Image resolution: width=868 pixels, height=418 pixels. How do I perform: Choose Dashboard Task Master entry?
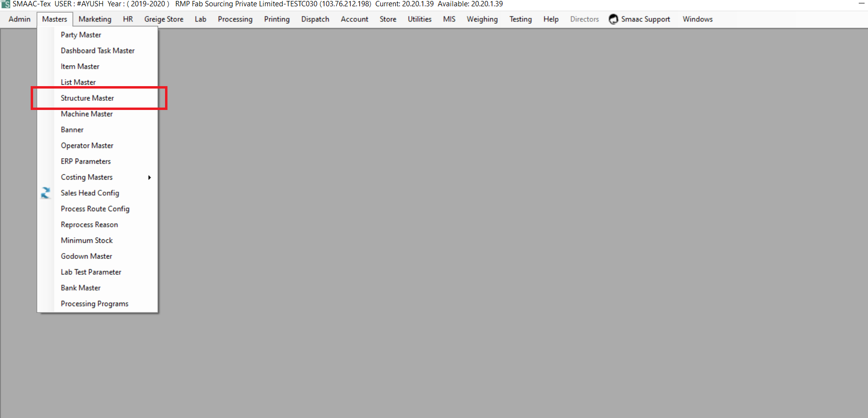97,51
